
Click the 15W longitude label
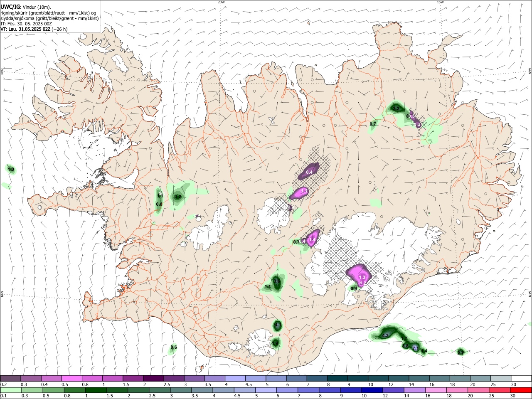click(440, 2)
